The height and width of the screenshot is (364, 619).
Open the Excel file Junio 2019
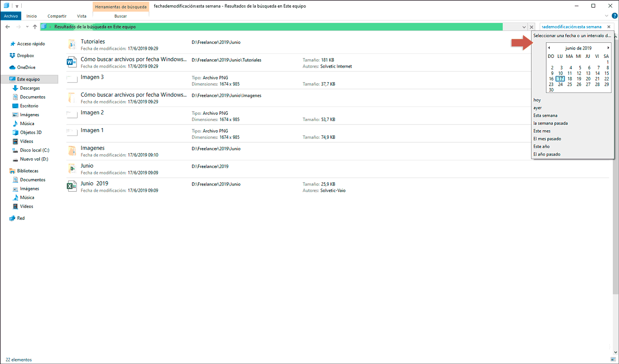coord(95,183)
